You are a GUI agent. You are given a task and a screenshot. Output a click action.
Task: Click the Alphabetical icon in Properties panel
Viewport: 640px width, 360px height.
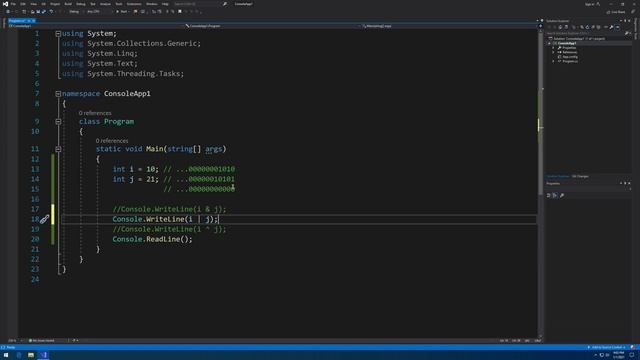tap(555, 196)
